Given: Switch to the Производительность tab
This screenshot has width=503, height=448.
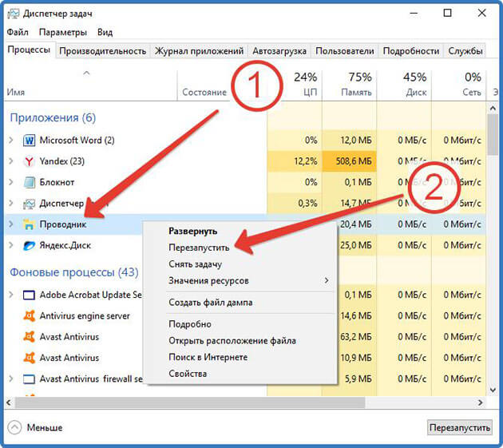Looking at the screenshot, I should point(103,51).
